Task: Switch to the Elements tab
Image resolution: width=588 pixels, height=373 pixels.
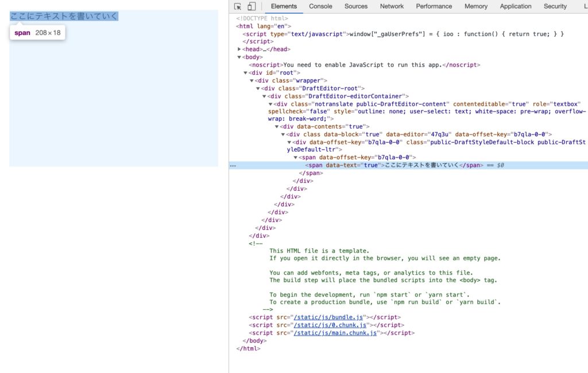Action: 284,6
